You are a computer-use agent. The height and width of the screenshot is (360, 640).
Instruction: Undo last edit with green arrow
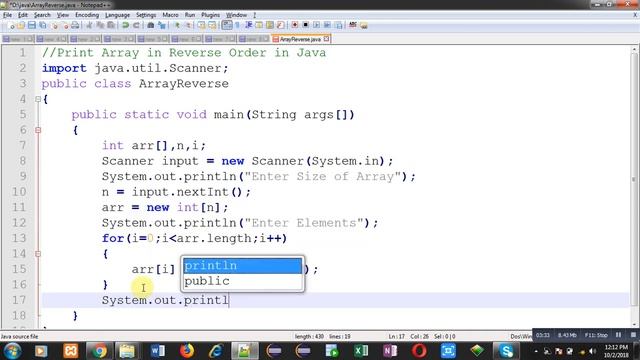coord(125,25)
